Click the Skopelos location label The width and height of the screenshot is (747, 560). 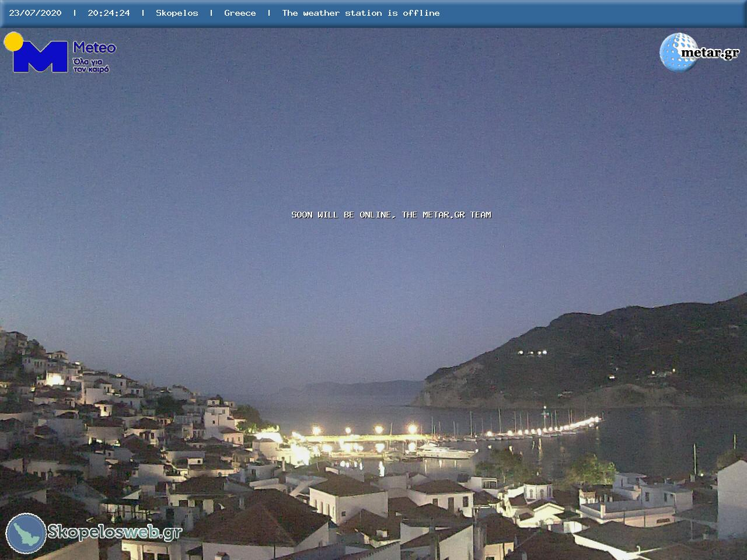(x=177, y=13)
